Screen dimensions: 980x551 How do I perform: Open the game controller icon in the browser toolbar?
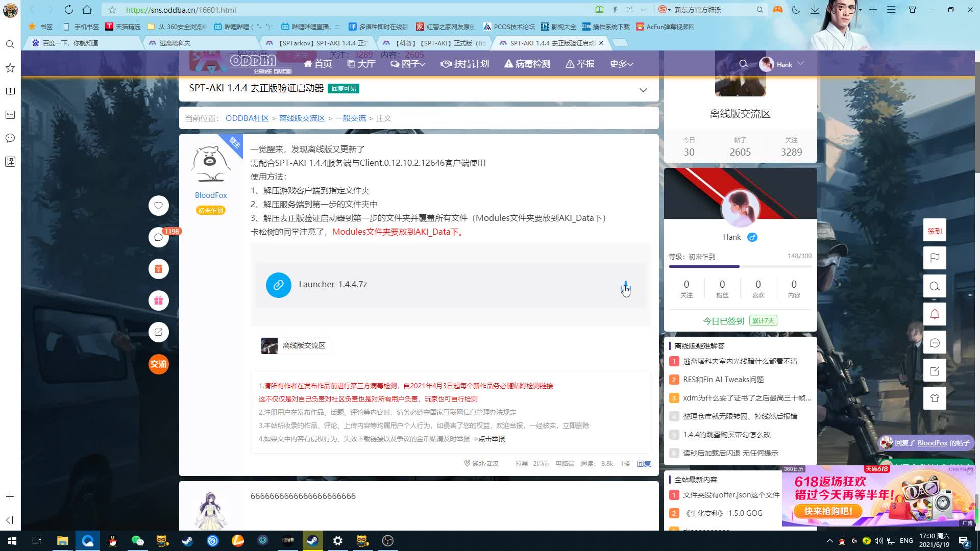777,10
